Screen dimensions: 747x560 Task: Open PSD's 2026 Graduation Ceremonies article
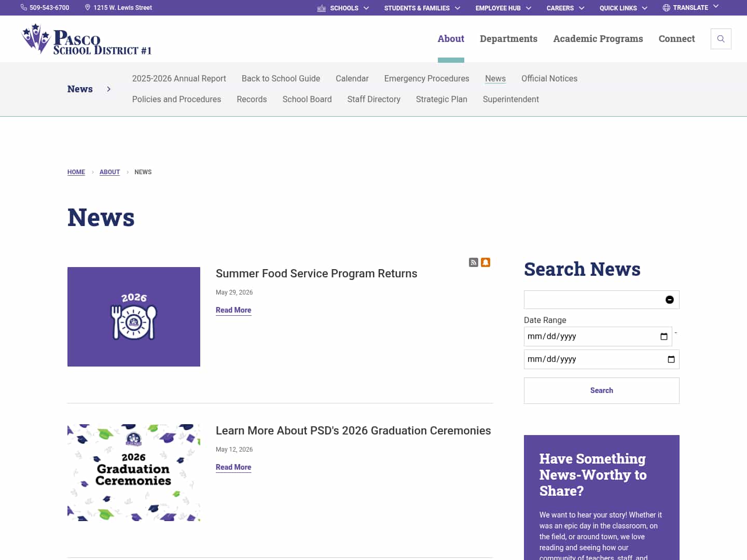coord(353,431)
